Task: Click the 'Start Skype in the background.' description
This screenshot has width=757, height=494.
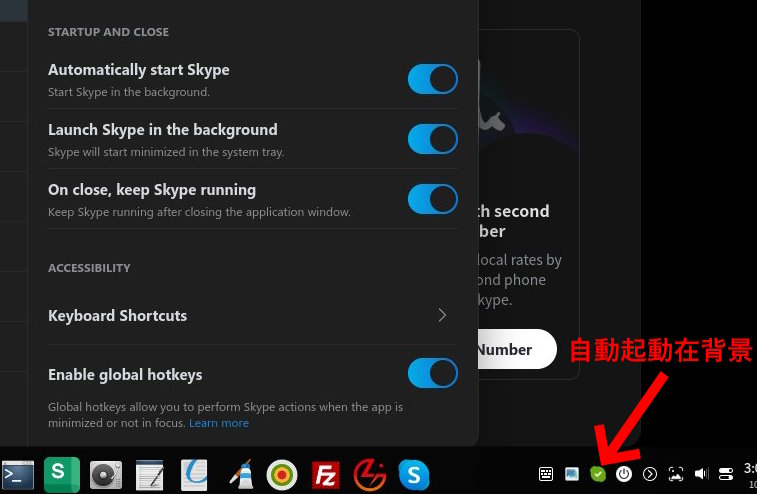Action: click(128, 92)
